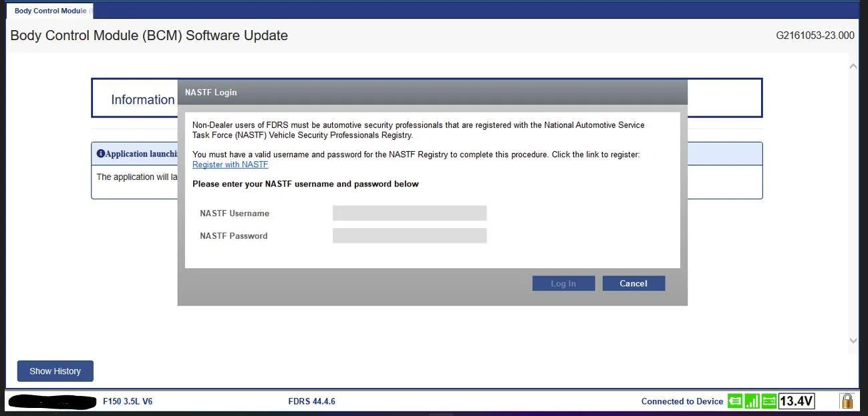Focus the NASTF Username field

pos(410,213)
